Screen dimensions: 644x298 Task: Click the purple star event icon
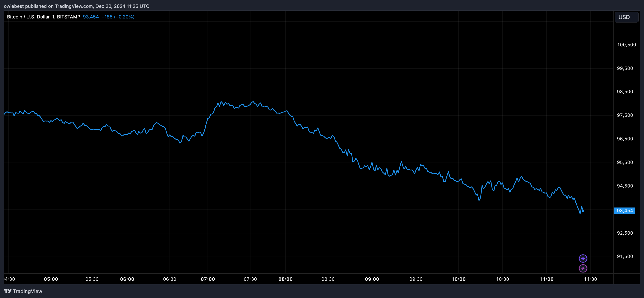click(583, 258)
